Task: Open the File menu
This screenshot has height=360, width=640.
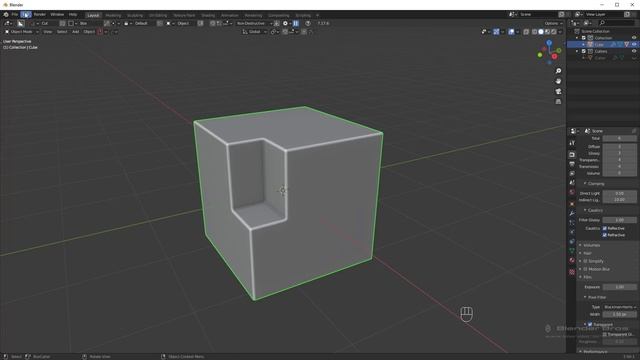Action: [x=15, y=15]
